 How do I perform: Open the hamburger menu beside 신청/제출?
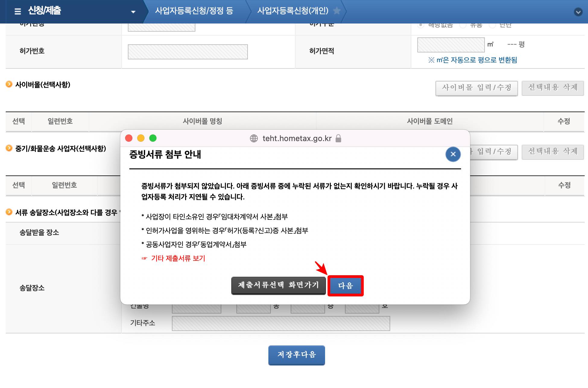pyautogui.click(x=18, y=11)
